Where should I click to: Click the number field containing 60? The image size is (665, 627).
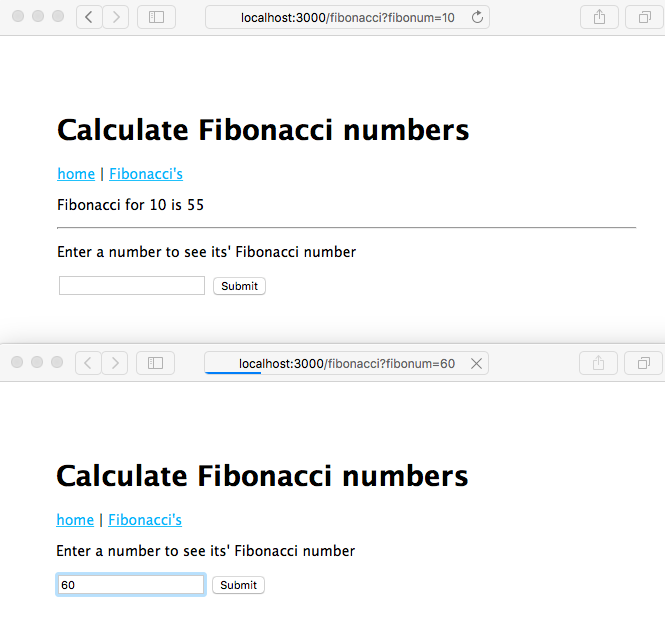[131, 585]
